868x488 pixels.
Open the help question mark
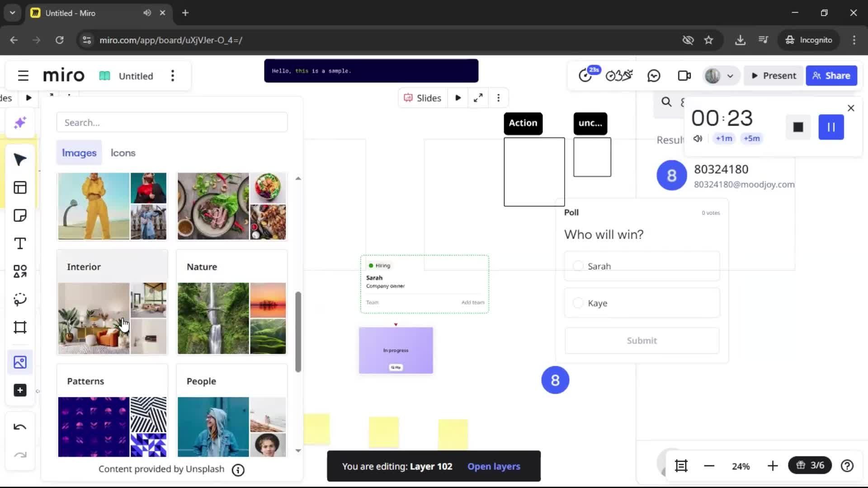pos(847,466)
